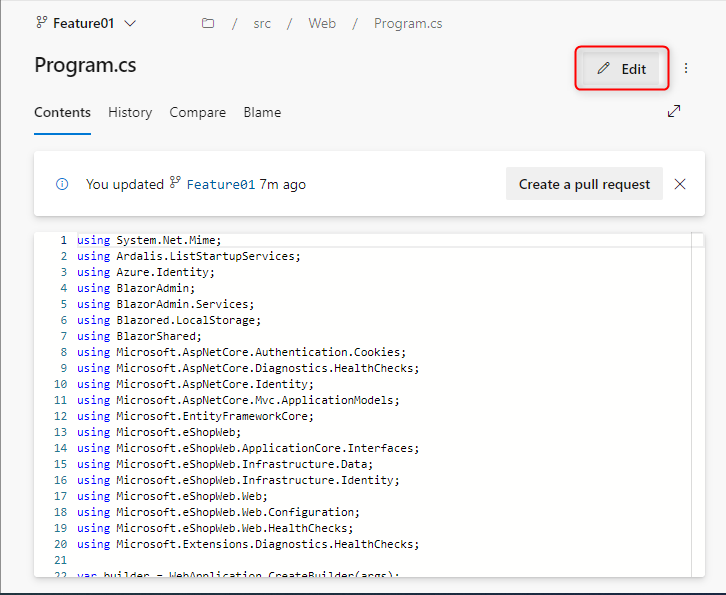Click line 15 Infrastructure.Data statement
The height and width of the screenshot is (595, 726).
tap(225, 464)
